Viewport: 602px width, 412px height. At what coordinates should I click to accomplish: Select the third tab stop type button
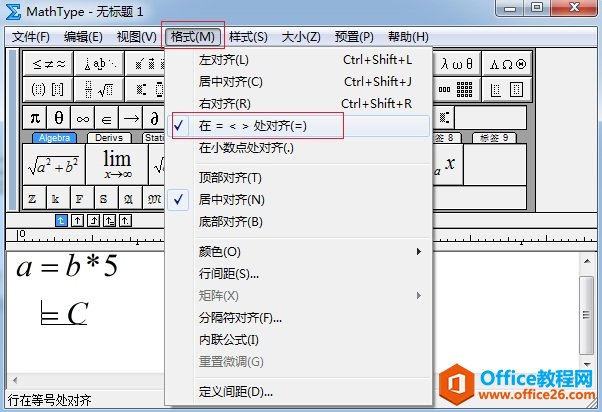coord(93,220)
